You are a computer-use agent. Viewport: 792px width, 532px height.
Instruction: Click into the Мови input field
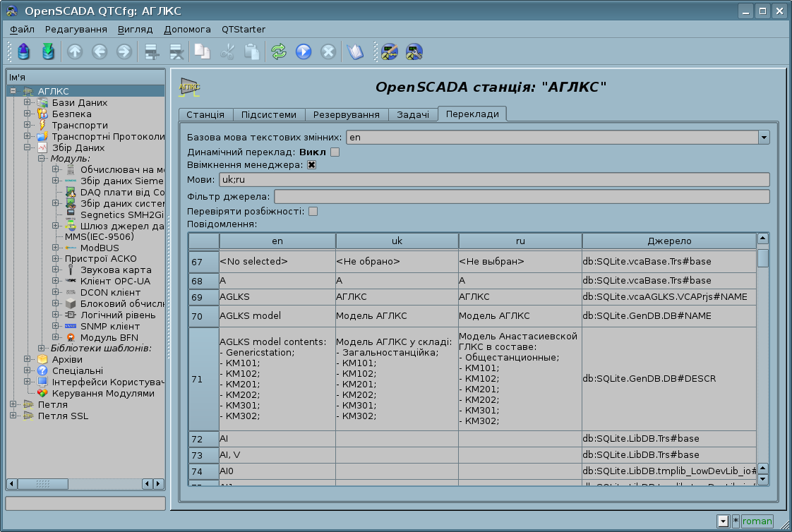495,180
